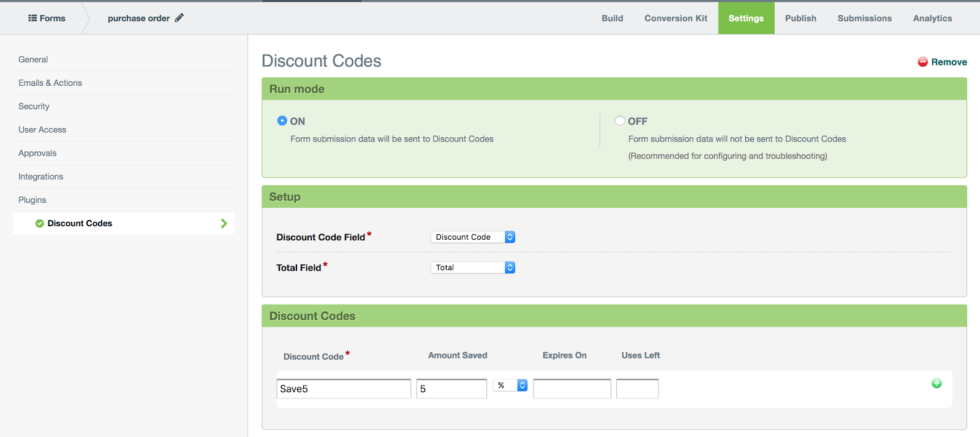Screen dimensions: 980x437
Task: Open the Submissions tab
Action: (x=864, y=18)
